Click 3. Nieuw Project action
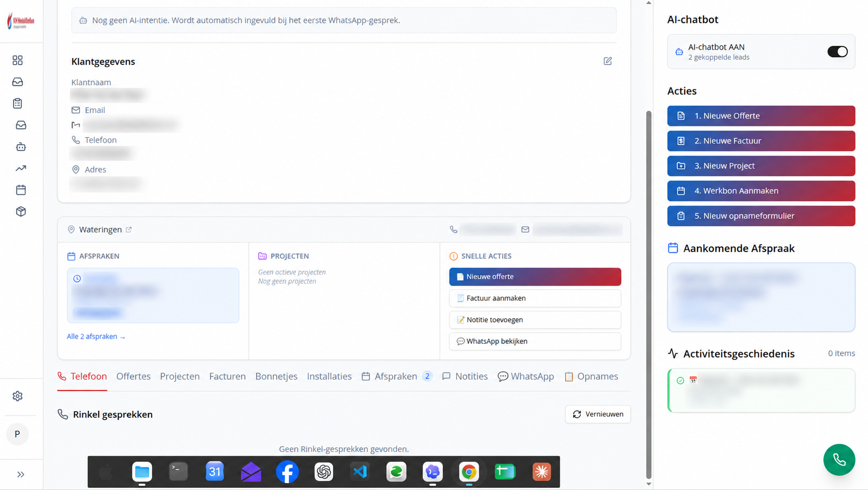Image resolution: width=868 pixels, height=490 pixels. pos(761,166)
